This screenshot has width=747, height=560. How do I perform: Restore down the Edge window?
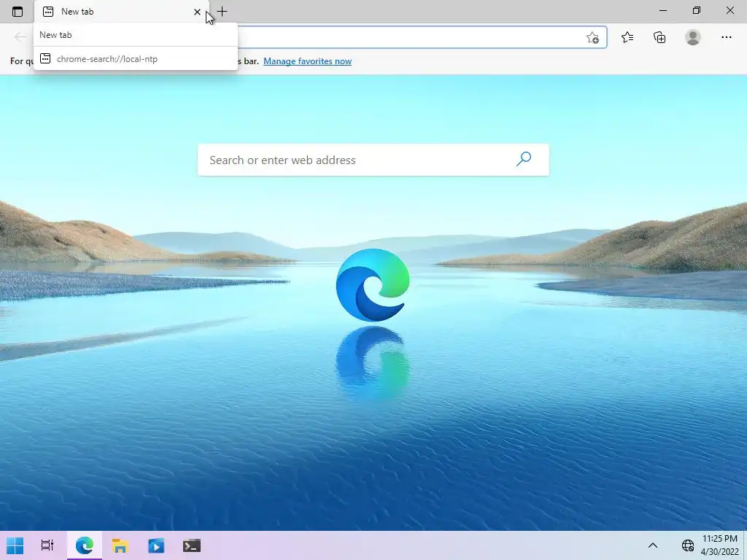[x=697, y=10]
